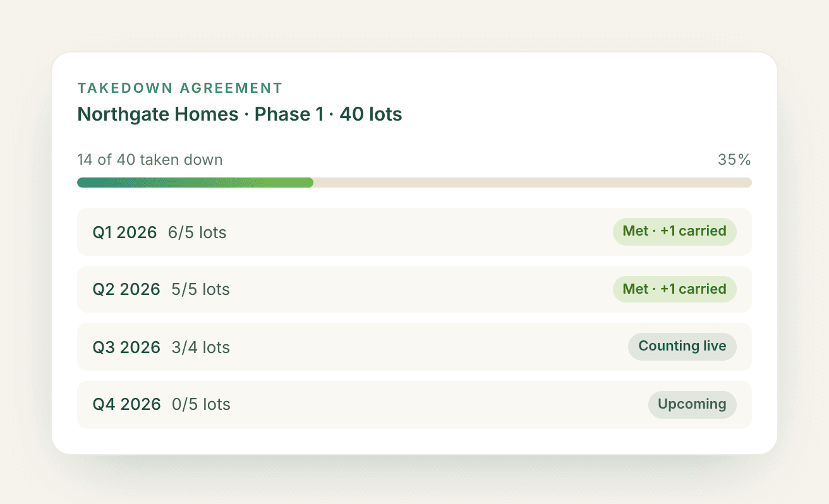
Task: Click the Counting live status badge
Action: tap(682, 347)
